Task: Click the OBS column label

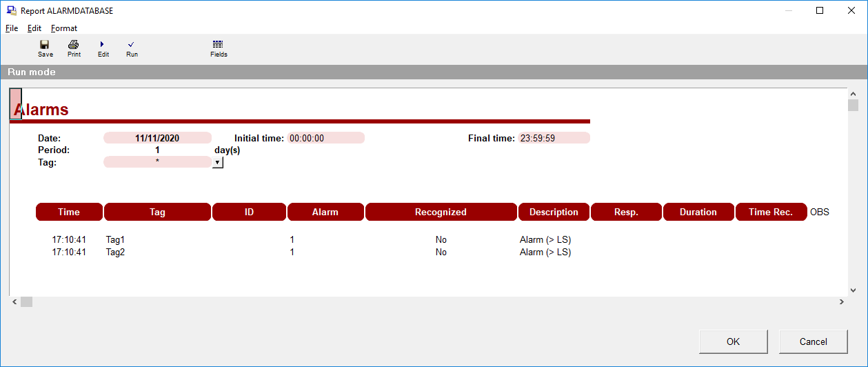Action: [820, 212]
